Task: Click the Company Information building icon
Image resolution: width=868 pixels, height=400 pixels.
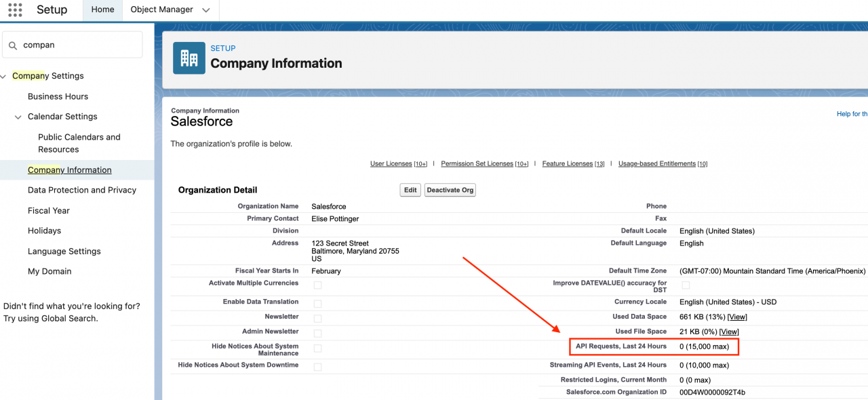Action: coord(189,58)
